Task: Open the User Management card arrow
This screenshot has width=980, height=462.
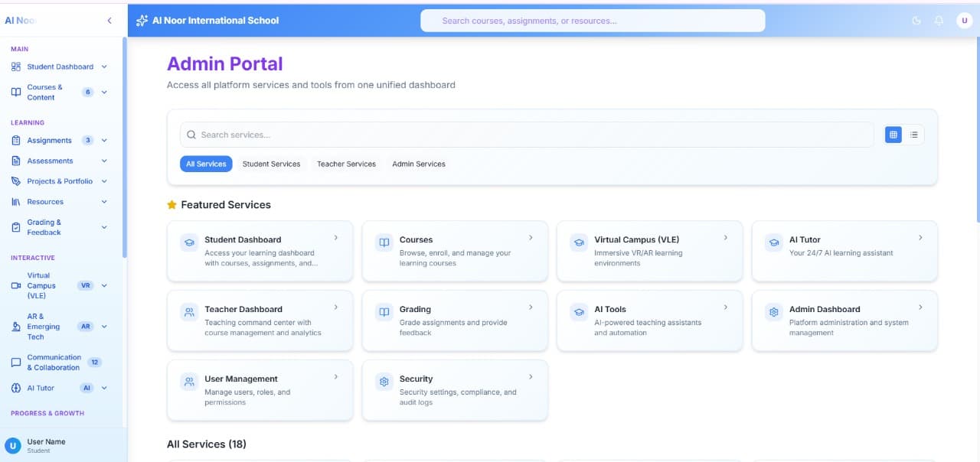Action: pyautogui.click(x=335, y=377)
